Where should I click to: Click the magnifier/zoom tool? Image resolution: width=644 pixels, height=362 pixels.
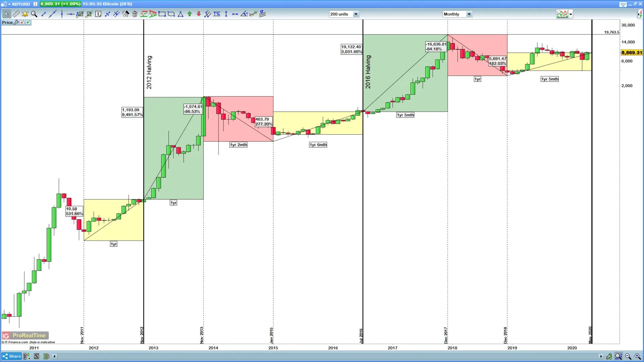(x=34, y=14)
